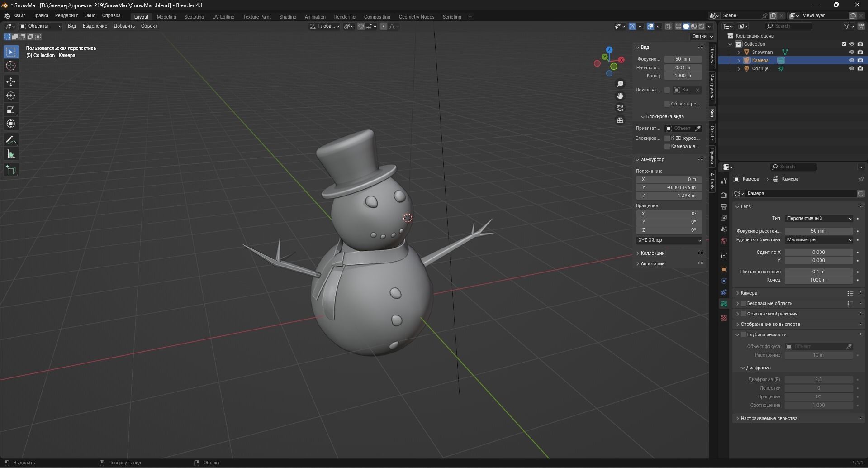
Task: Open the View Layer properties tab
Action: point(724,218)
